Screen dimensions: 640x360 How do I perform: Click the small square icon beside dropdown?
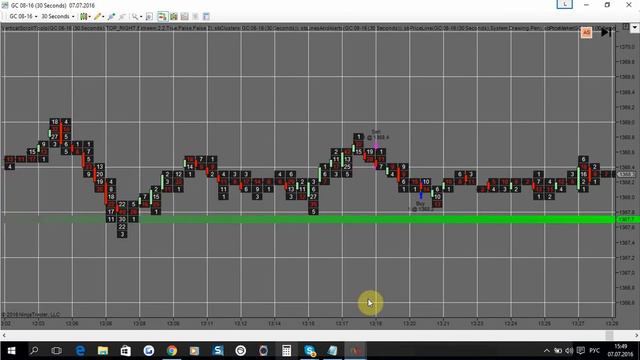pos(625,27)
